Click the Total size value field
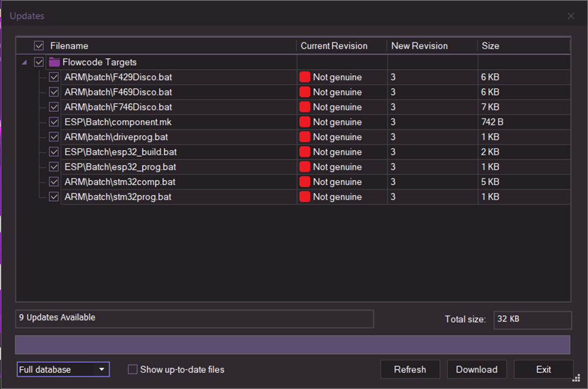 532,320
